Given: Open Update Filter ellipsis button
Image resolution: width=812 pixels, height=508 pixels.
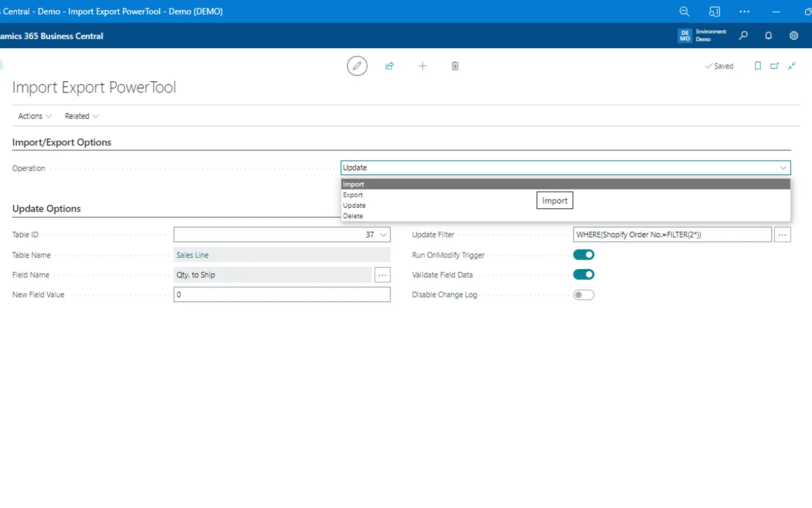Looking at the screenshot, I should pos(783,235).
